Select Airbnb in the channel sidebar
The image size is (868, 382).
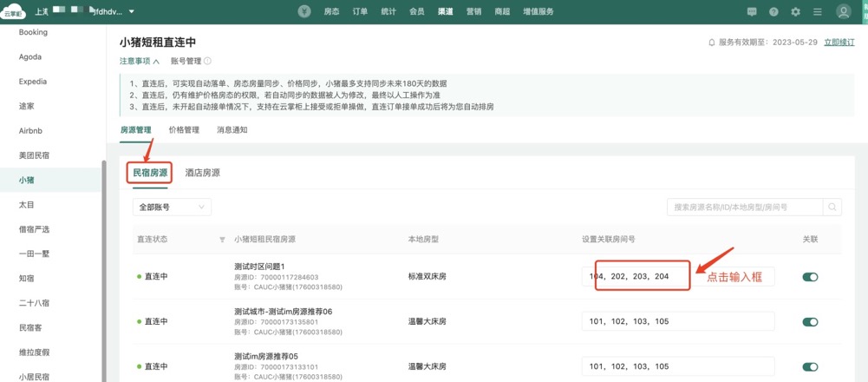(30, 131)
